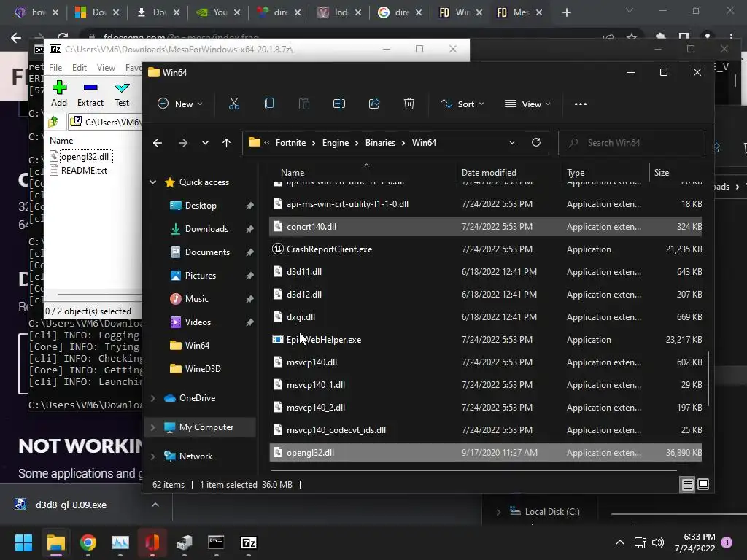Collapse the Quick access tree node
Viewport: 747px width, 560px height.
pos(153,182)
